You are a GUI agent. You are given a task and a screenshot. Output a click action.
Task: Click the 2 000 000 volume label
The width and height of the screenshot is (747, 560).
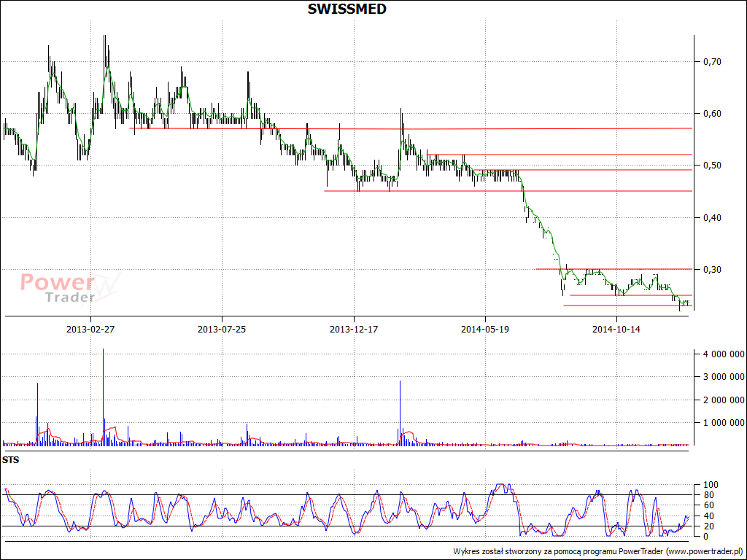[x=723, y=400]
